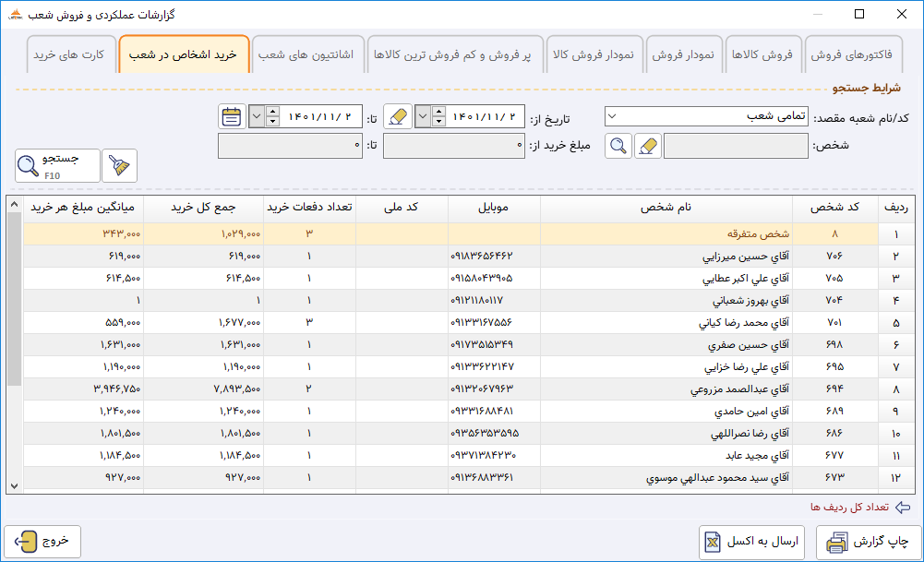This screenshot has width=924, height=562.
Task: Open the calendar picker icon beside the dates
Action: [x=232, y=116]
